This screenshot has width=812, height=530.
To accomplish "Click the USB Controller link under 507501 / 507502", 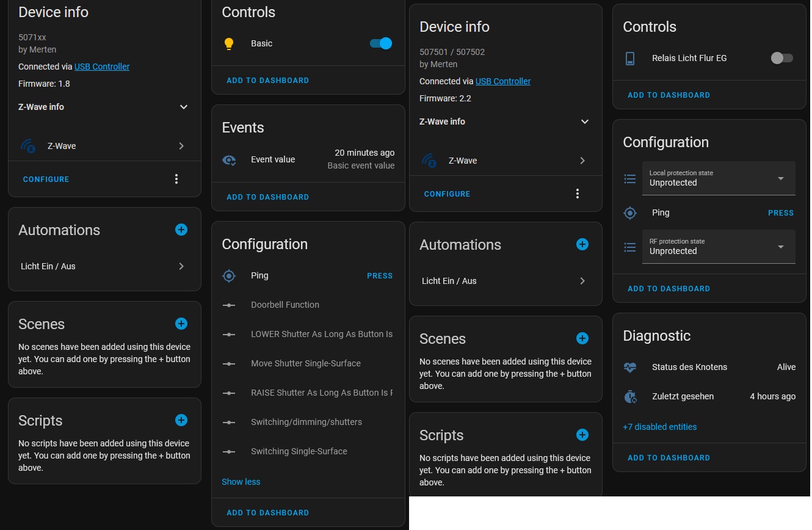I will 503,81.
